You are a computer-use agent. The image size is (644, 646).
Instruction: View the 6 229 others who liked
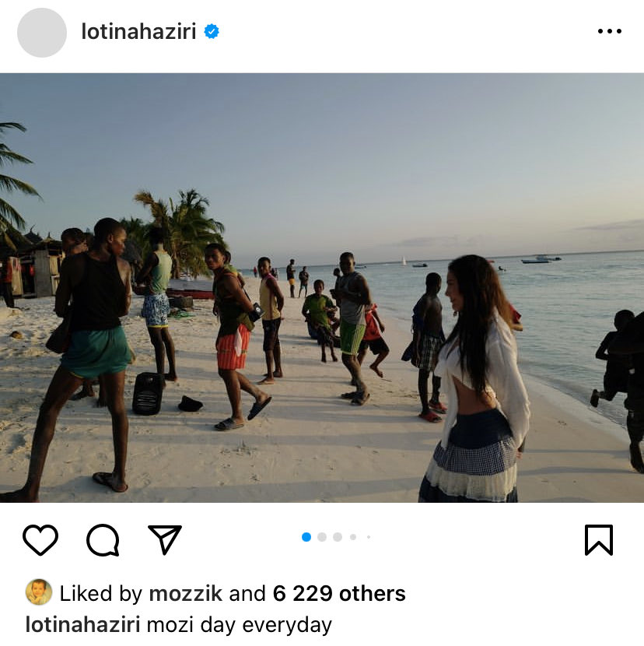point(339,593)
